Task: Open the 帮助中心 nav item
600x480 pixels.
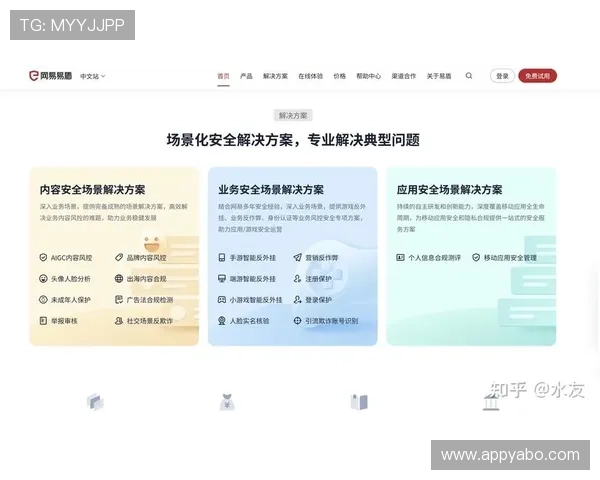Action: tap(368, 76)
